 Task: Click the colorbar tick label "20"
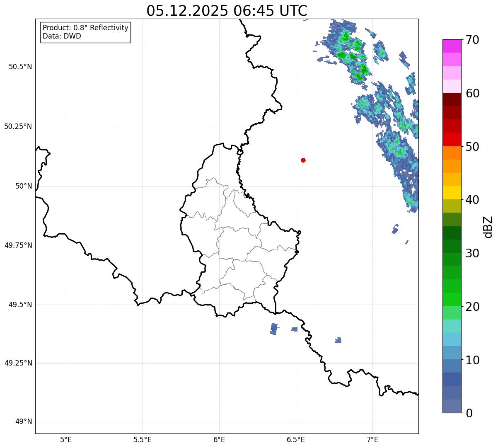[472, 307]
